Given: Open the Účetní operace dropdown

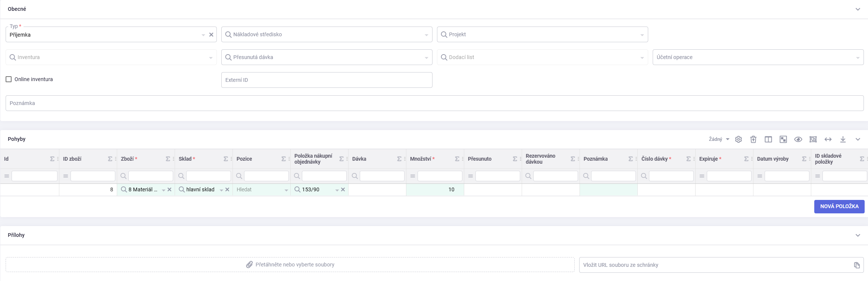Looking at the screenshot, I should [x=858, y=58].
